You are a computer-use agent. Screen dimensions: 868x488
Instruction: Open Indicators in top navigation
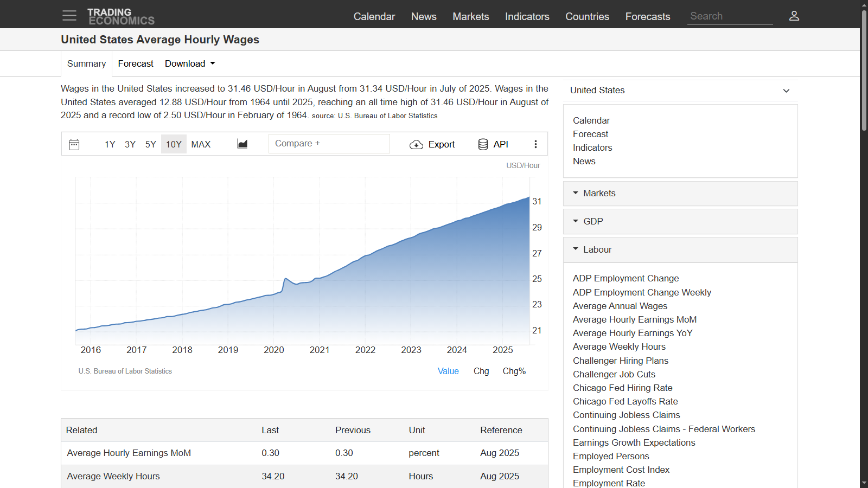[527, 16]
